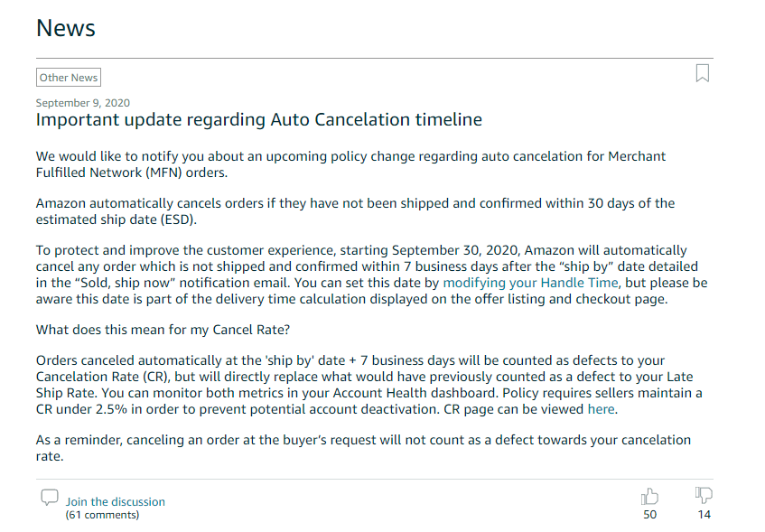
Task: Click the 14 dislikes count
Action: 704,515
